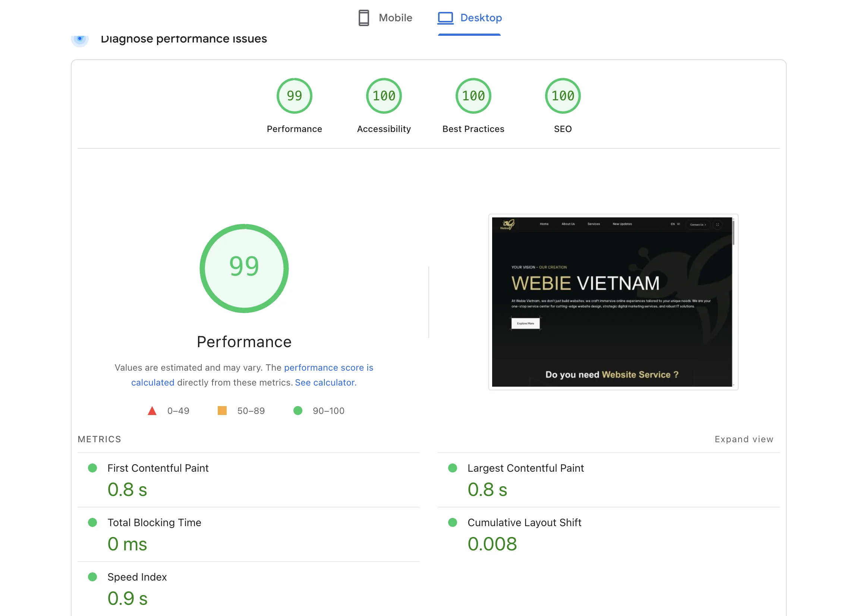Expand the Cumulative Layout Shift metric

coord(524,523)
